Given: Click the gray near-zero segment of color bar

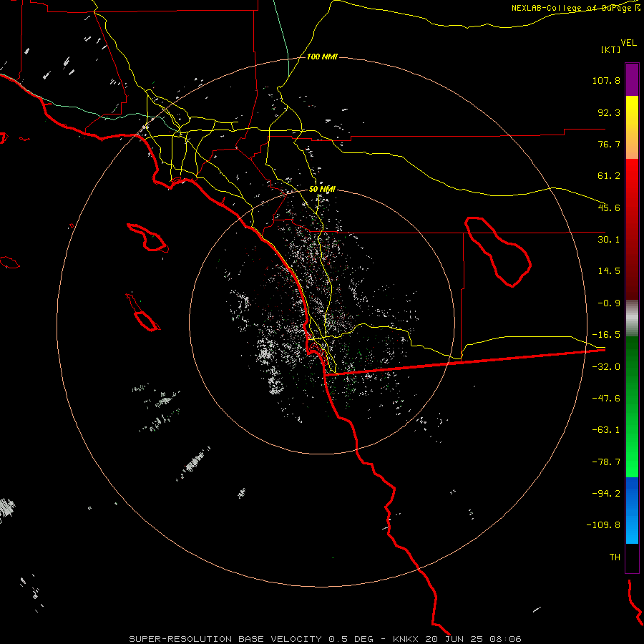Looking at the screenshot, I should click(632, 318).
